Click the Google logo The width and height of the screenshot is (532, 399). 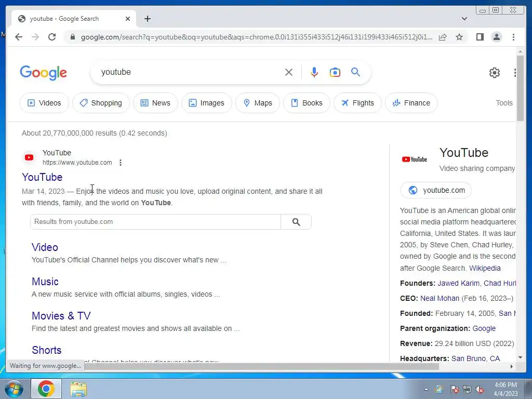coord(44,73)
